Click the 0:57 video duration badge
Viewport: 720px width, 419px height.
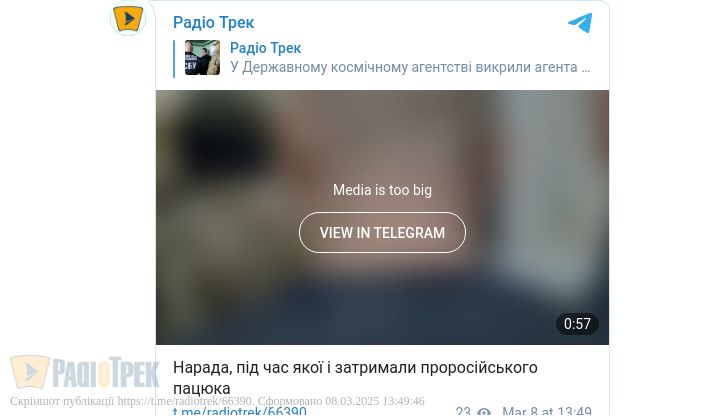coord(577,324)
